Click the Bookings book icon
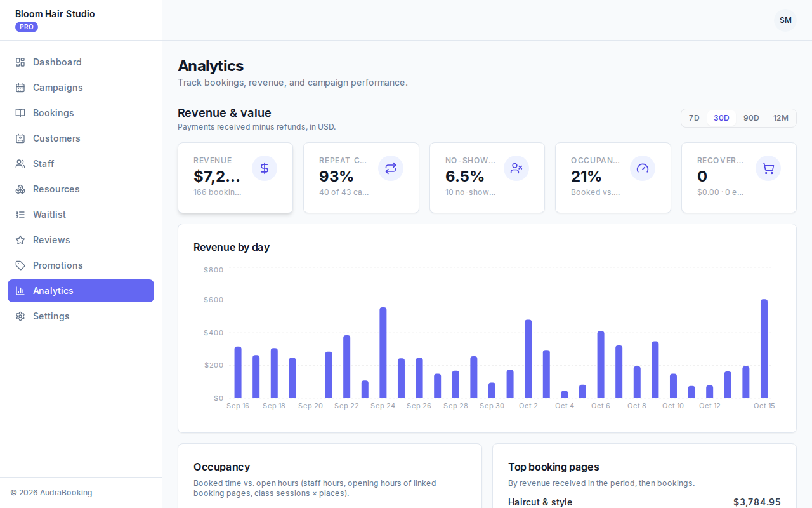Image resolution: width=812 pixels, height=508 pixels. coord(20,113)
